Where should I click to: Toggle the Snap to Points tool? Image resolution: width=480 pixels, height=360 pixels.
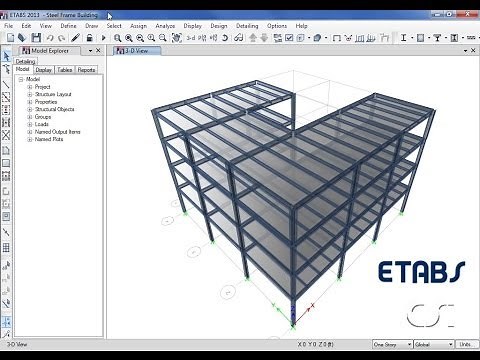6,322
